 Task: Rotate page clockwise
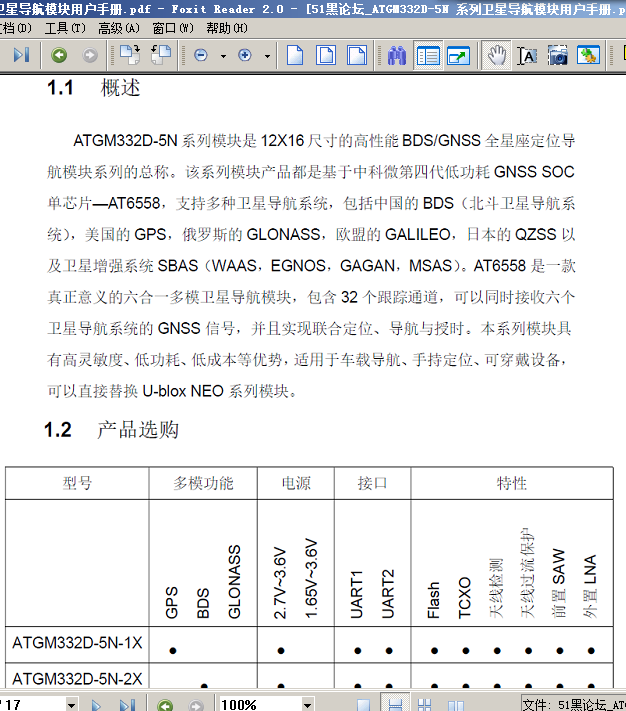coord(130,55)
